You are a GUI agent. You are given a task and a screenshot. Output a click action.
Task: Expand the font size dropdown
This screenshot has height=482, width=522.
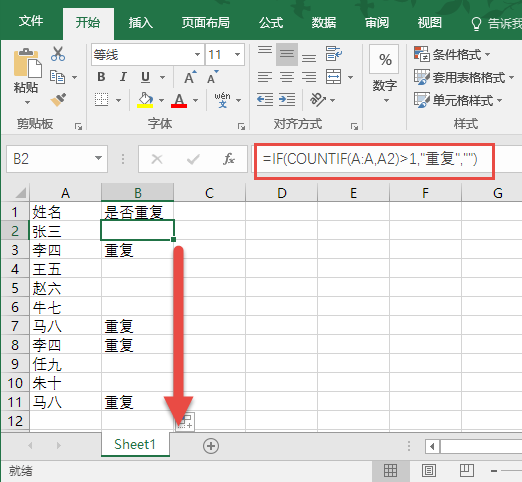pyautogui.click(x=237, y=54)
